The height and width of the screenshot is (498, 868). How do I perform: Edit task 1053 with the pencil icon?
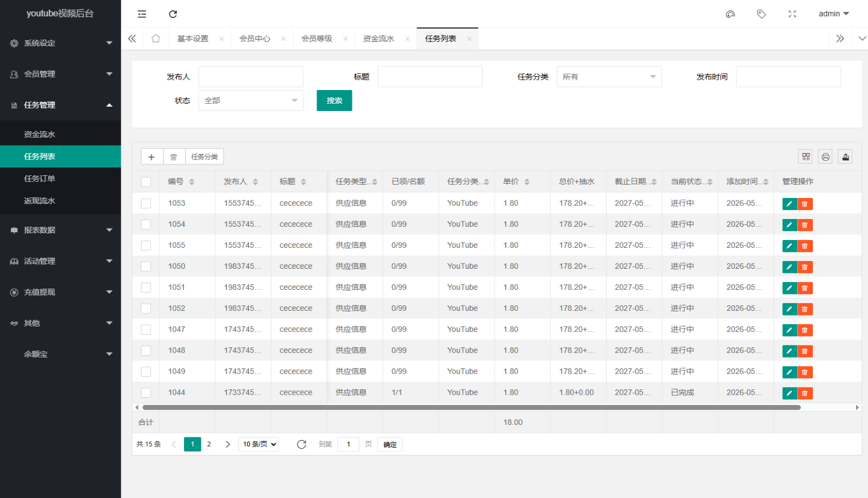coord(789,204)
